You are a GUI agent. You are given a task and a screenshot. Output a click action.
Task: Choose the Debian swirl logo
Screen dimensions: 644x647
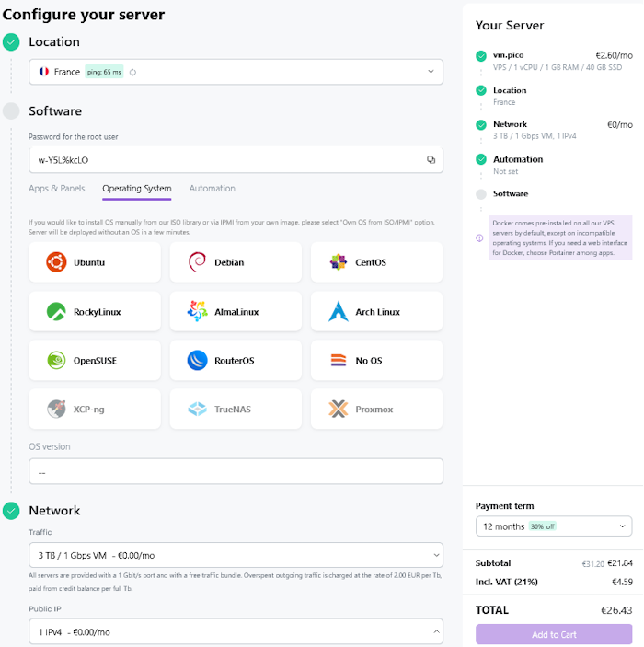click(197, 262)
